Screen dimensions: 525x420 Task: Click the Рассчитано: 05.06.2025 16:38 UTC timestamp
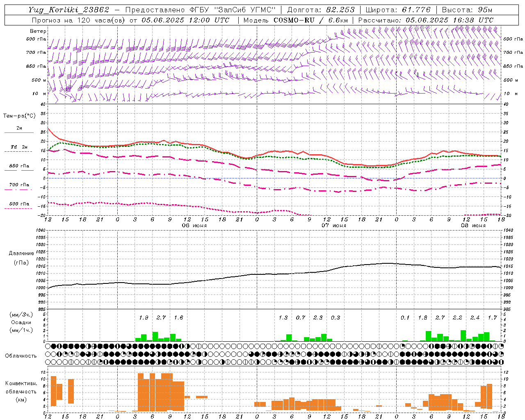tap(426, 20)
